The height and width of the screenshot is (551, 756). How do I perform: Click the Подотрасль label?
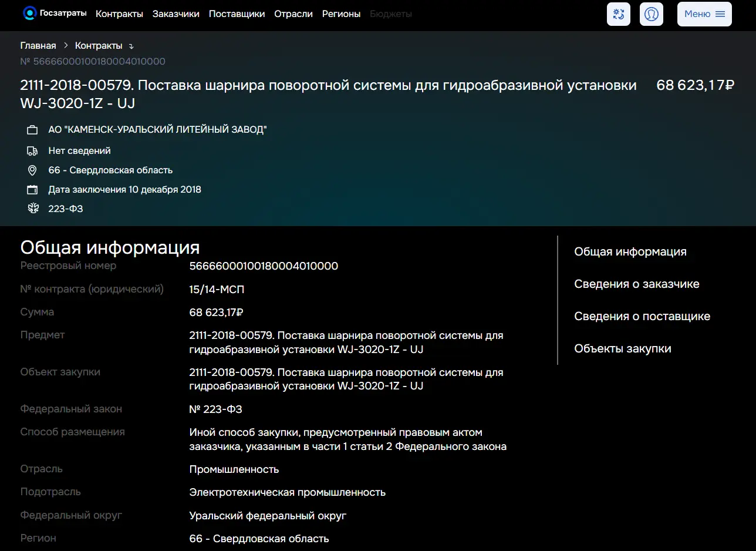pos(51,492)
